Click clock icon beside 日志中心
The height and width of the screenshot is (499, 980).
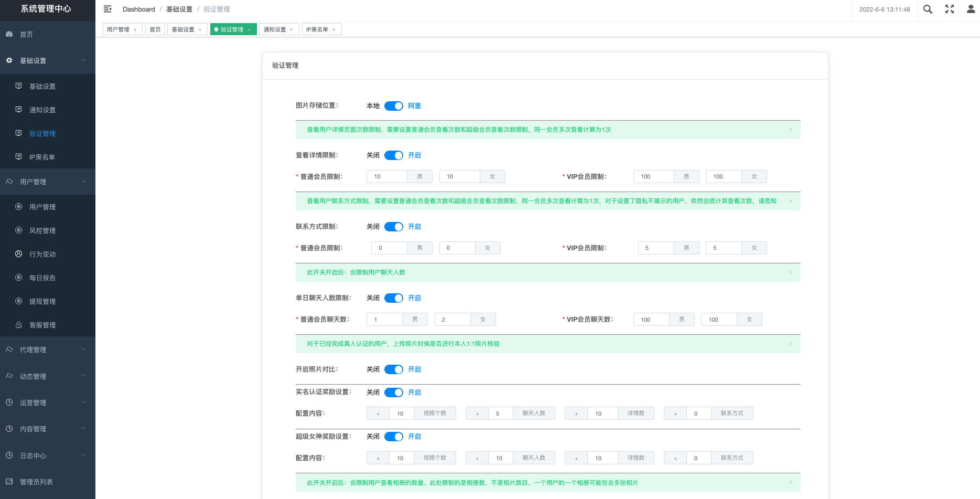pyautogui.click(x=9, y=455)
